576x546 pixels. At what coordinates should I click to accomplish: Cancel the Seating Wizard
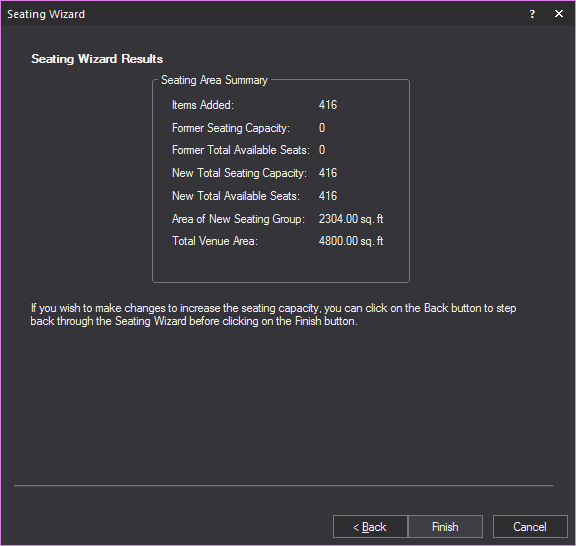[x=530, y=527]
